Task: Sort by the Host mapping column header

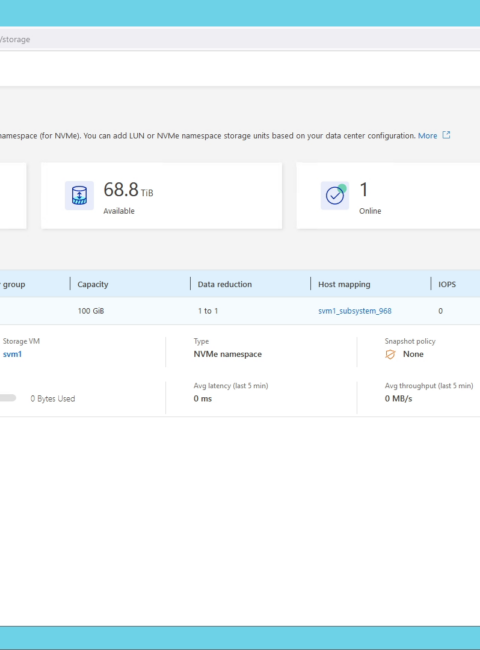Action: pyautogui.click(x=344, y=284)
